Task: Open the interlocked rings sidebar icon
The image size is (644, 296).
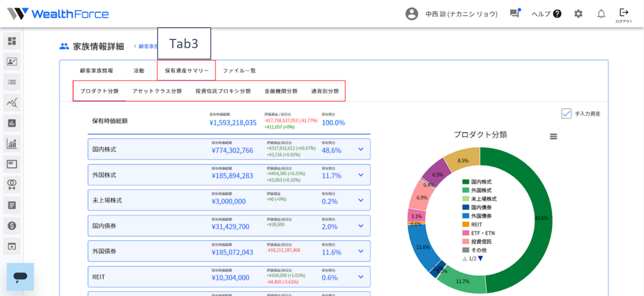Action: coord(12,185)
